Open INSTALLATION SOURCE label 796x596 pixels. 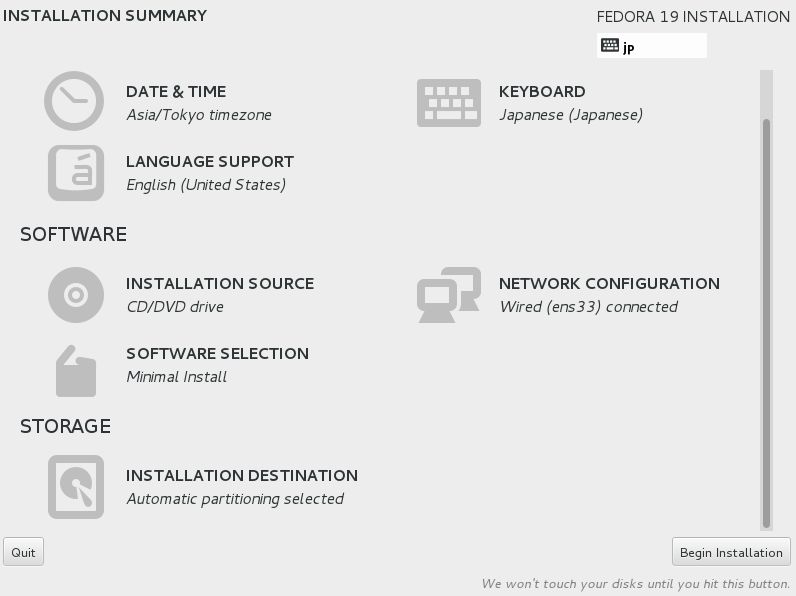tap(220, 283)
